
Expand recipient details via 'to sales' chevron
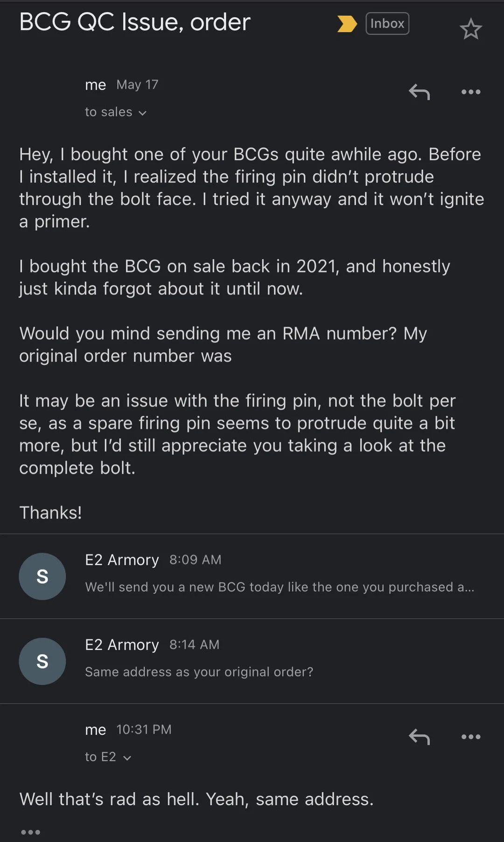144,112
